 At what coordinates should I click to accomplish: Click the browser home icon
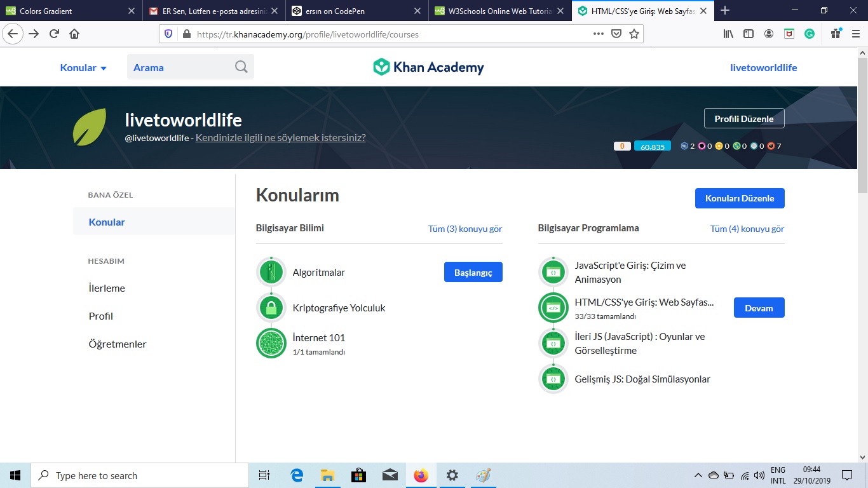pyautogui.click(x=74, y=34)
